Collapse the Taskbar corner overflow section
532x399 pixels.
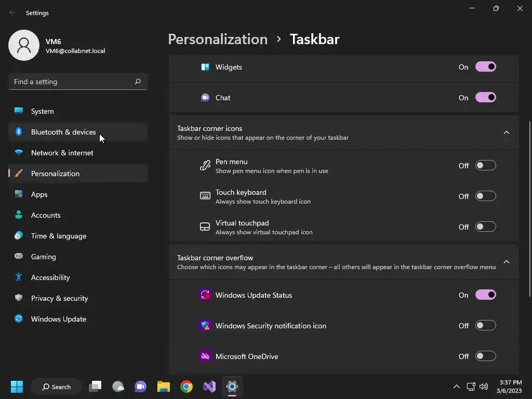(x=506, y=262)
